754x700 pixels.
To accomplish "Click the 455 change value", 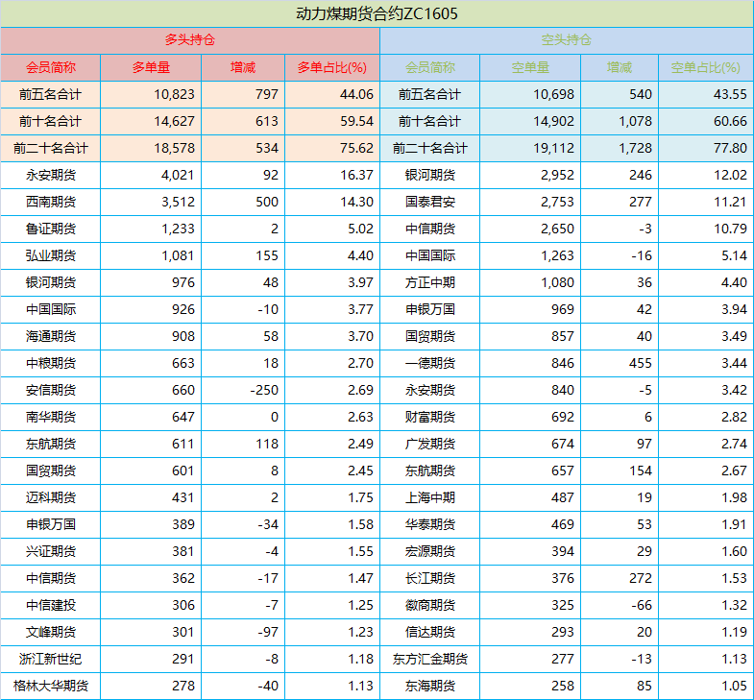I will tap(641, 364).
